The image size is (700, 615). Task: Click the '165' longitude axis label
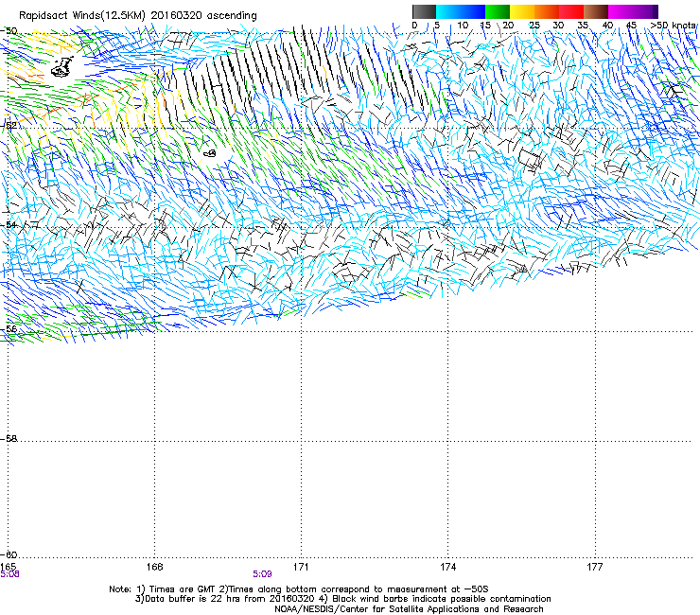8,567
